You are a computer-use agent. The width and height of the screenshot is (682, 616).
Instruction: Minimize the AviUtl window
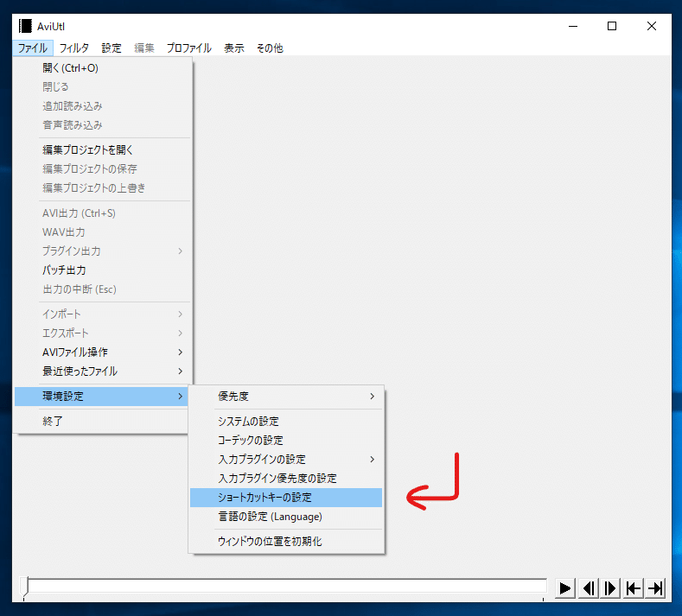[x=573, y=26]
